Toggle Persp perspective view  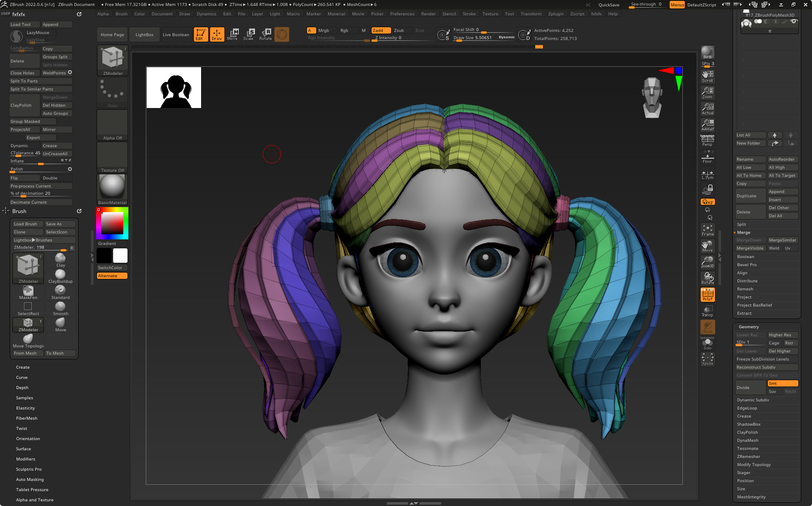tap(707, 141)
